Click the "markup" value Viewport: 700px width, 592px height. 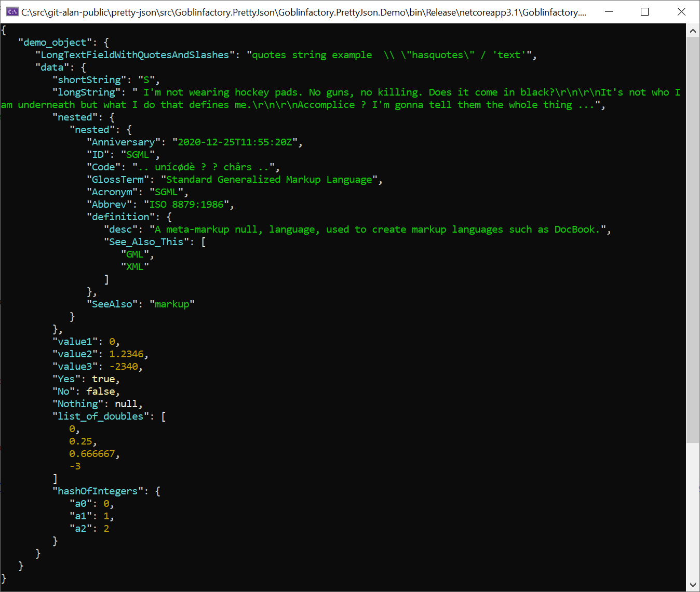coord(172,304)
